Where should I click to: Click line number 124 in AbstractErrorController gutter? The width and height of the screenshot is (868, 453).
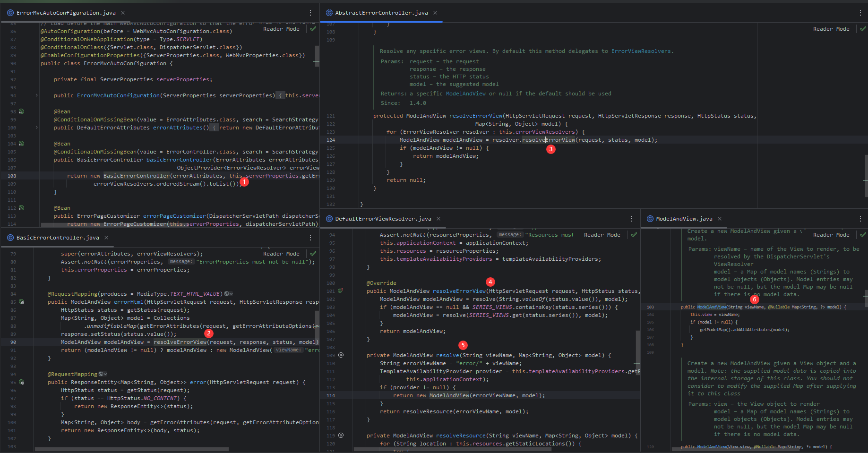coord(331,140)
